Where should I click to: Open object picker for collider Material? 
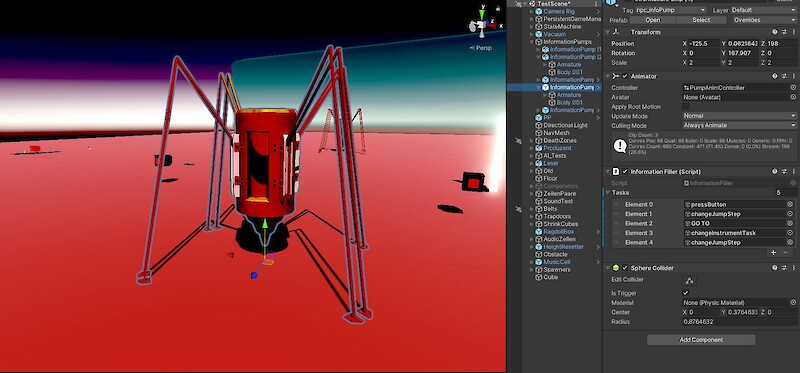(x=793, y=303)
